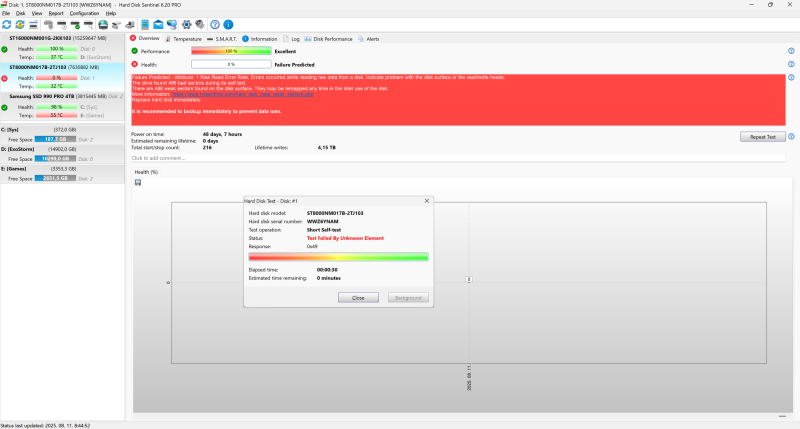The height and width of the screenshot is (429, 800).
Task: Click the blue envelope send-report icon
Action: pos(158,24)
